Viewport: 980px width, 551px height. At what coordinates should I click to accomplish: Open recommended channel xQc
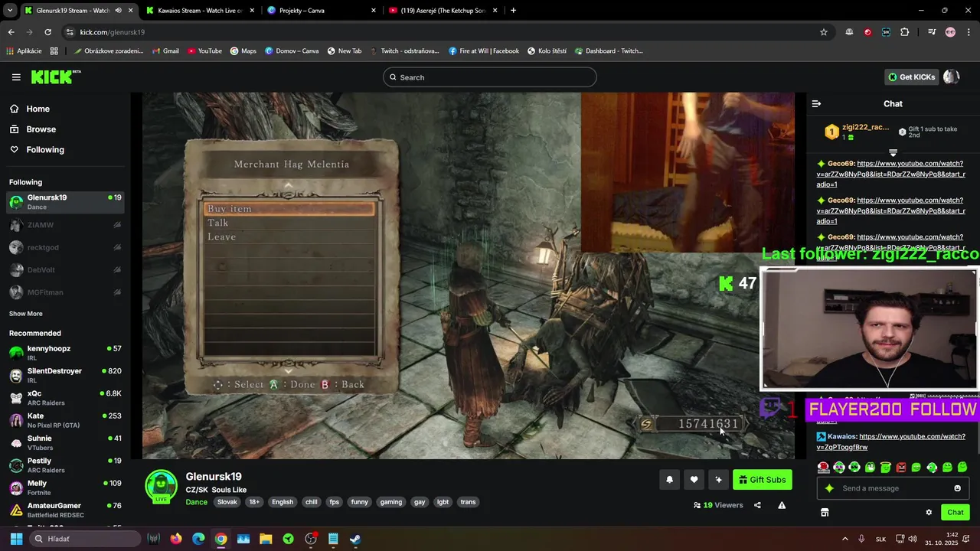tap(65, 398)
